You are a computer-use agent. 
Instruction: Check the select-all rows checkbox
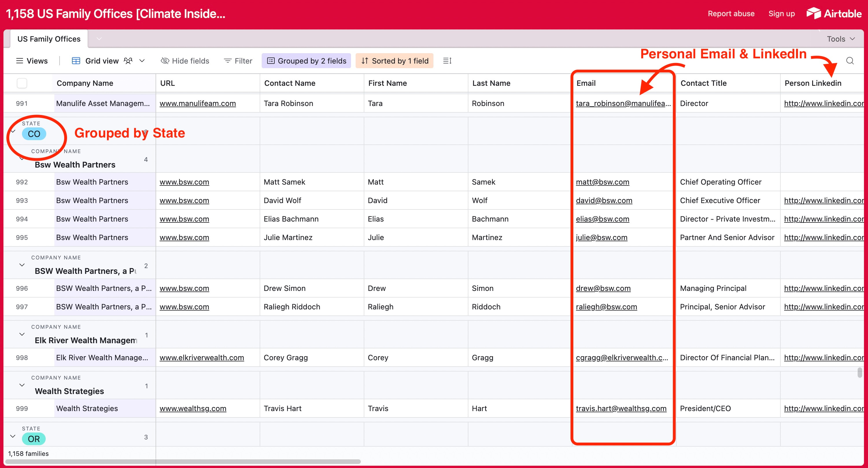[22, 83]
